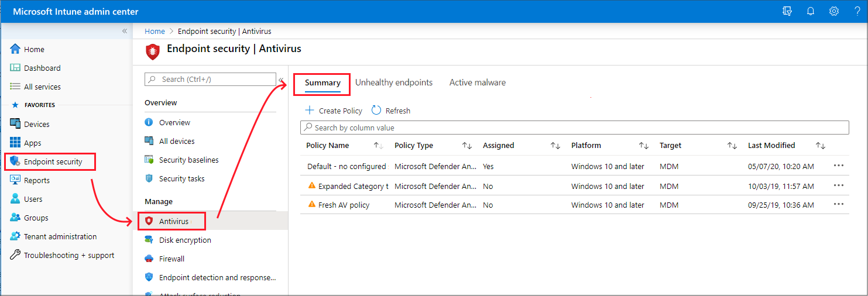Switch to the Unhealthy endpoints tab
The image size is (868, 296).
[x=394, y=82]
